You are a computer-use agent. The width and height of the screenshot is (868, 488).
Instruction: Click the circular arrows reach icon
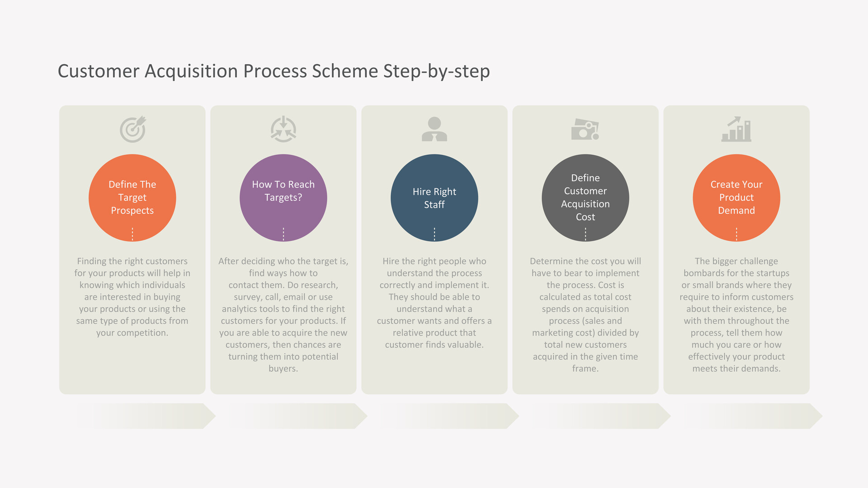(283, 129)
